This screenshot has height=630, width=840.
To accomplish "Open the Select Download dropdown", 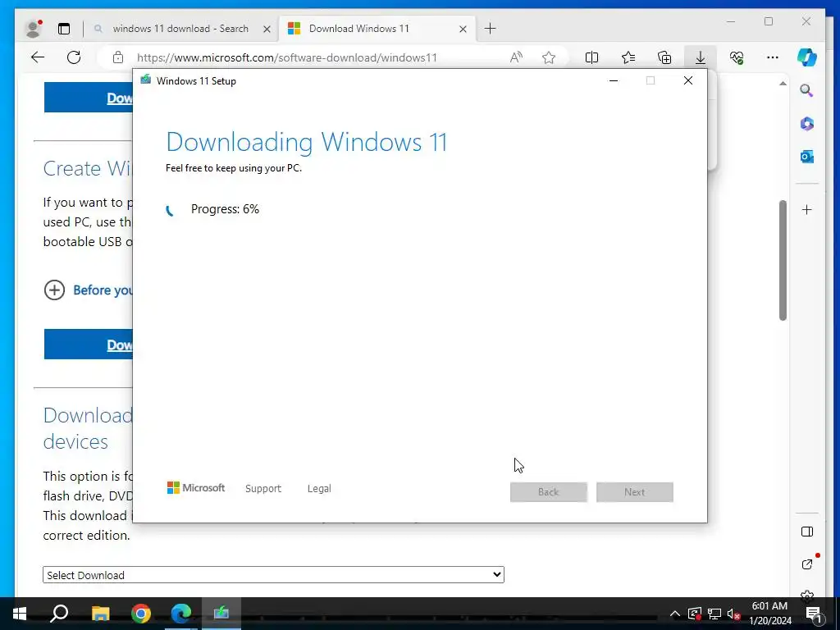I will [273, 575].
